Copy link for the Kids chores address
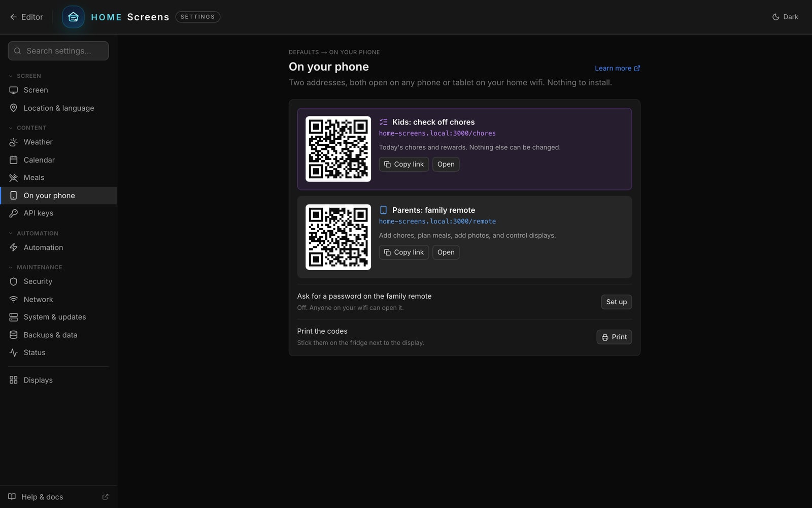Screen dimensions: 812x508 pyautogui.click(x=404, y=164)
